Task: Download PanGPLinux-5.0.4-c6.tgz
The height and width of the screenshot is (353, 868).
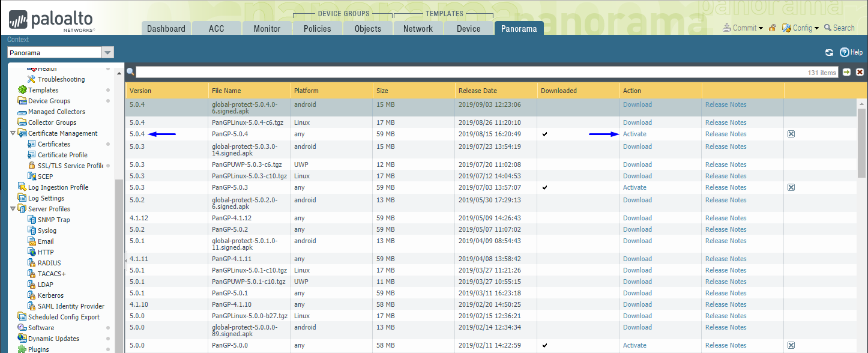Action: (x=637, y=122)
